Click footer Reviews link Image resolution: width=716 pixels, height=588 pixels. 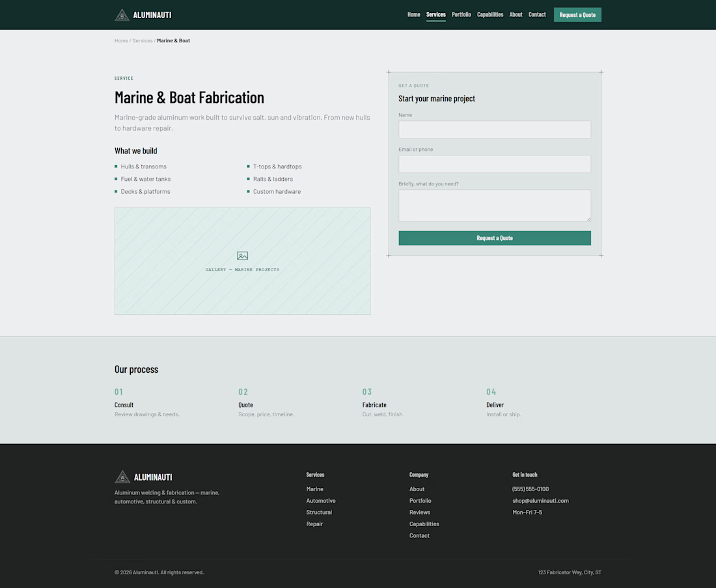coord(420,513)
